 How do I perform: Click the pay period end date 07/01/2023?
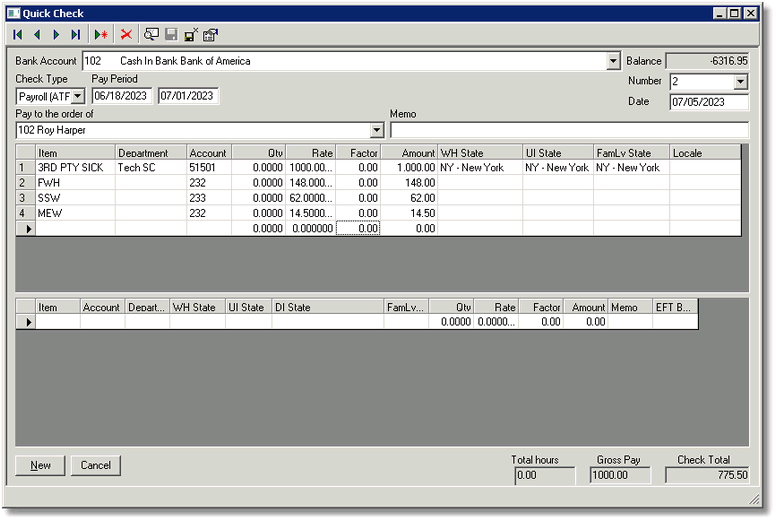[x=188, y=96]
